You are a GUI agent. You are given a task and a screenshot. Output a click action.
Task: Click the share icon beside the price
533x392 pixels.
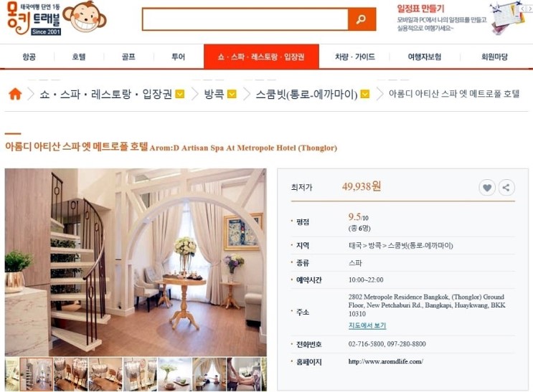pyautogui.click(x=506, y=188)
